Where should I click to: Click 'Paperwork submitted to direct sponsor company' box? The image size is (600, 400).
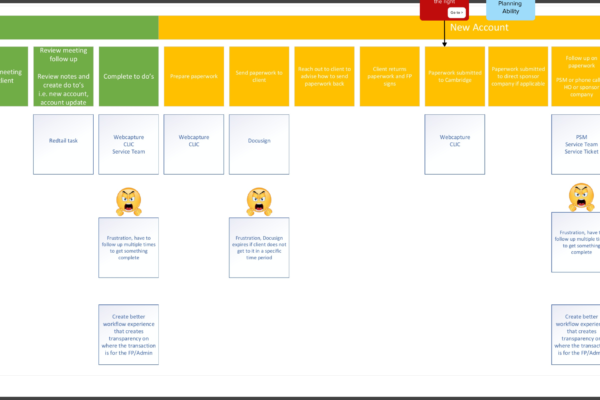click(518, 76)
